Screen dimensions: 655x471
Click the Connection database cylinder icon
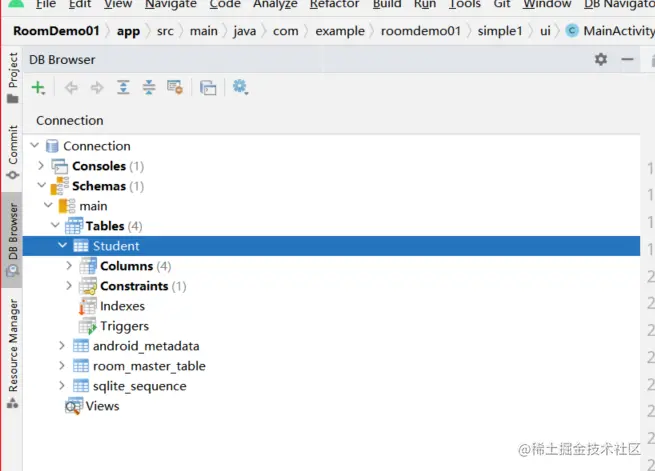pos(52,146)
